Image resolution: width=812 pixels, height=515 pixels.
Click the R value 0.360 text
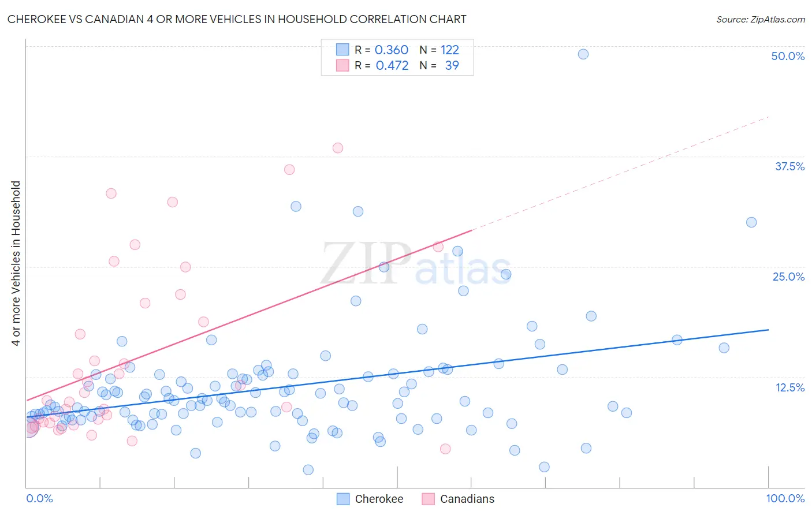(392, 50)
